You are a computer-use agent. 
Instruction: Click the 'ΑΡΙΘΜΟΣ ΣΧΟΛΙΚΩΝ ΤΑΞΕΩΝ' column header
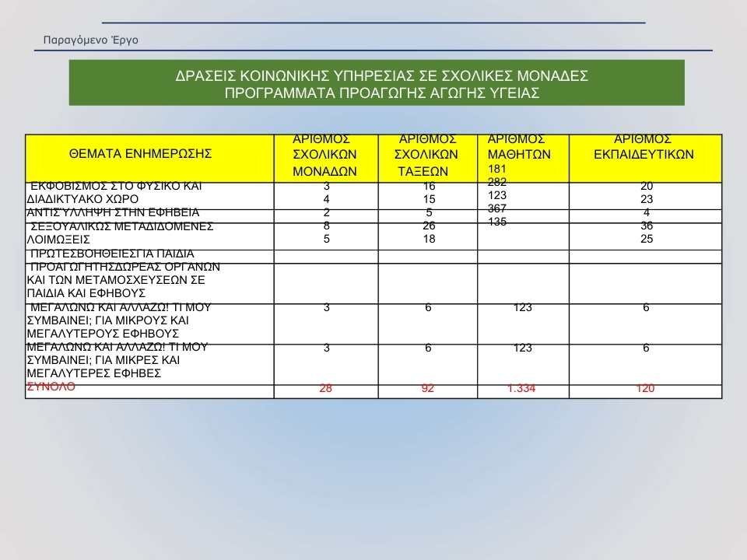tap(427, 155)
